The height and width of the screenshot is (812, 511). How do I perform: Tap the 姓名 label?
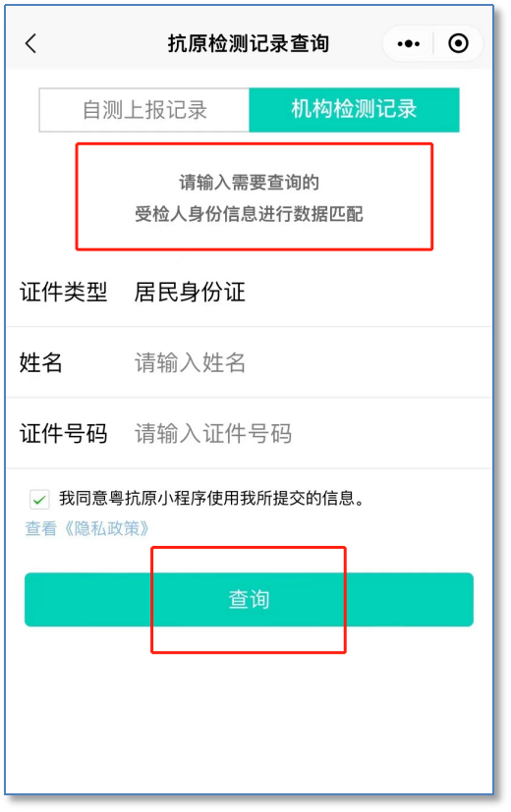[x=41, y=362]
